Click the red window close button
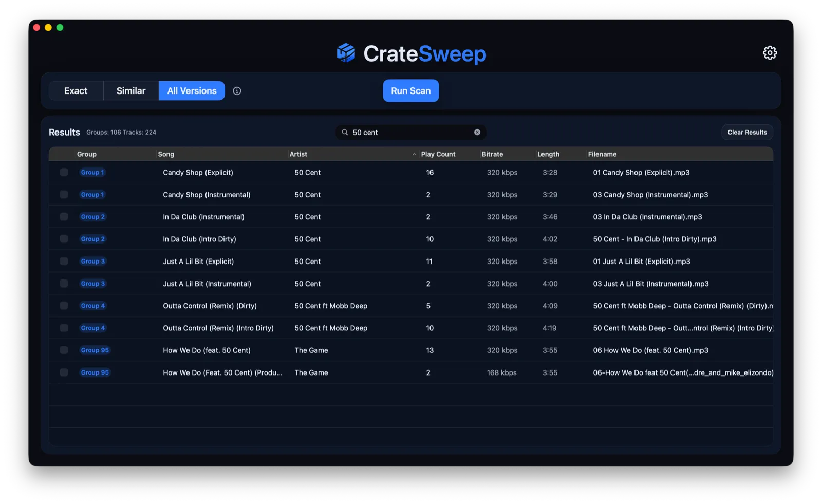The height and width of the screenshot is (504, 822). coord(36,27)
